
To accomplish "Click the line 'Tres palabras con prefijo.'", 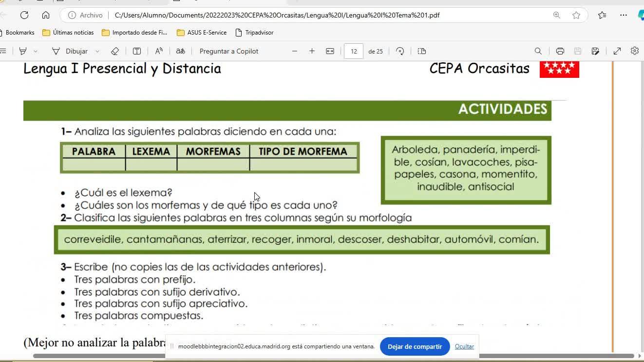I will [x=135, y=280].
